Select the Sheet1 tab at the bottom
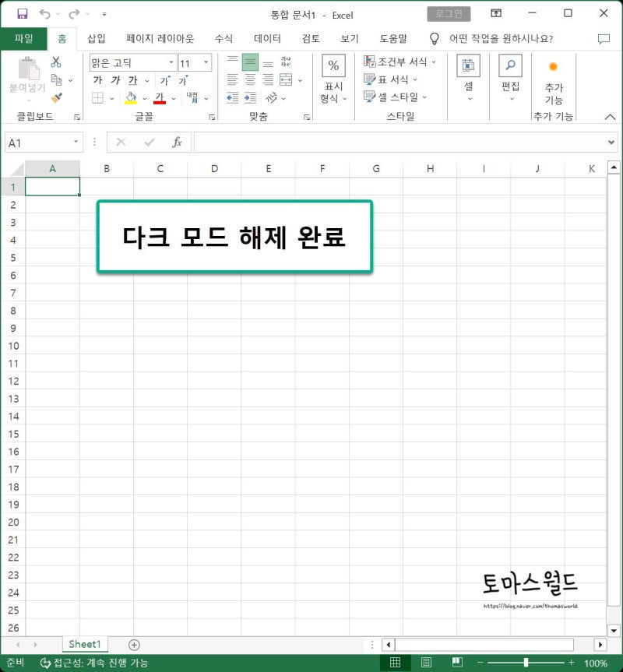This screenshot has height=672, width=623. [x=84, y=644]
